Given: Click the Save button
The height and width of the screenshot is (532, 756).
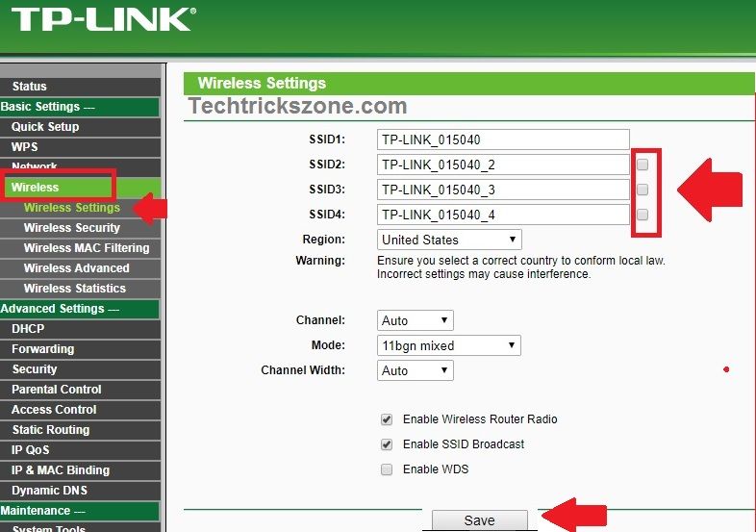Looking at the screenshot, I should coord(479,520).
